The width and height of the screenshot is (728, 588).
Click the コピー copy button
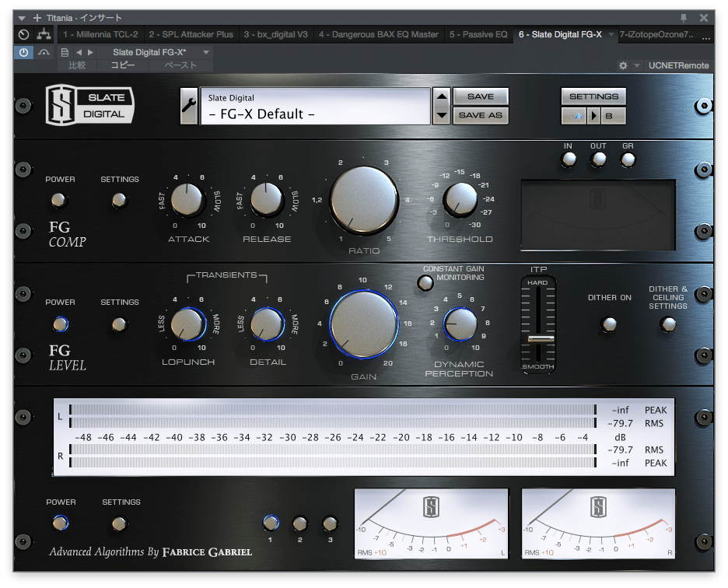[123, 65]
